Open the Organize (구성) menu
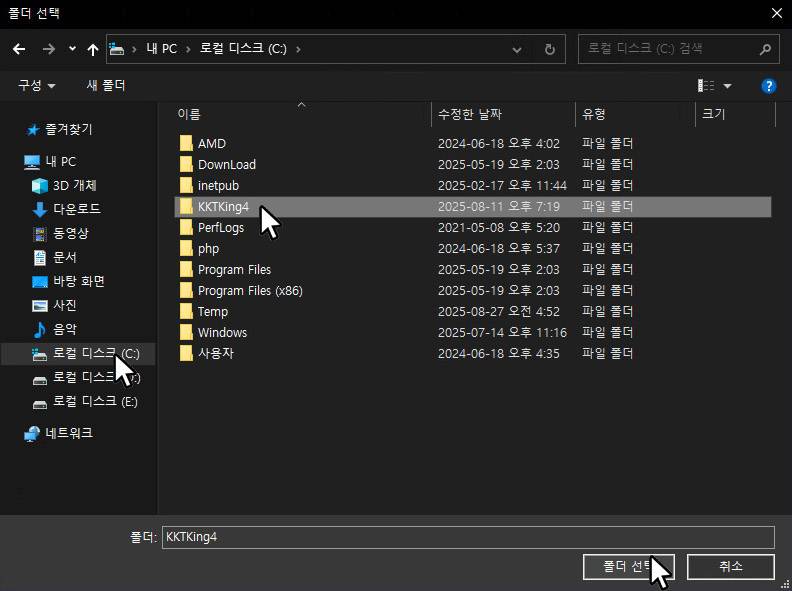The width and height of the screenshot is (792, 591). click(36, 86)
